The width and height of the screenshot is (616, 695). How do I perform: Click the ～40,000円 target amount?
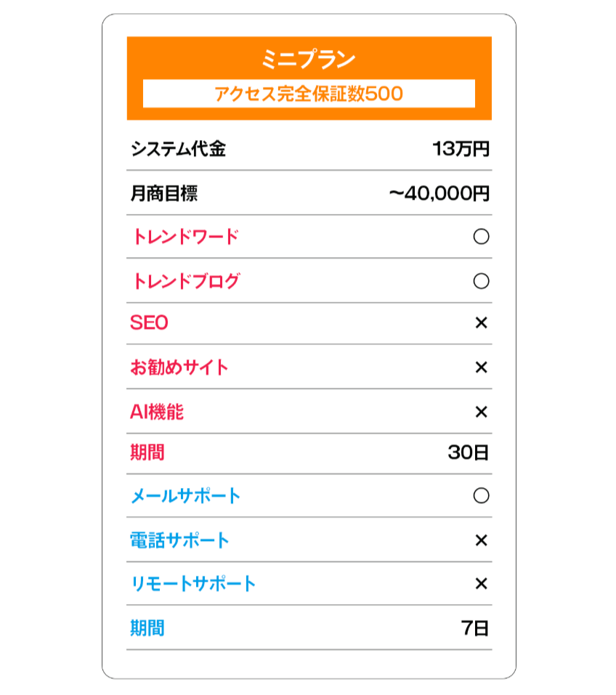click(439, 194)
